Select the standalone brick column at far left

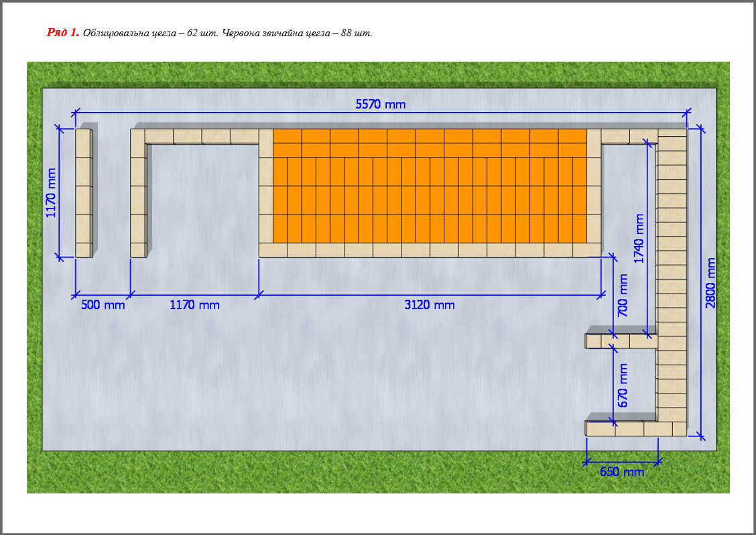(x=83, y=193)
